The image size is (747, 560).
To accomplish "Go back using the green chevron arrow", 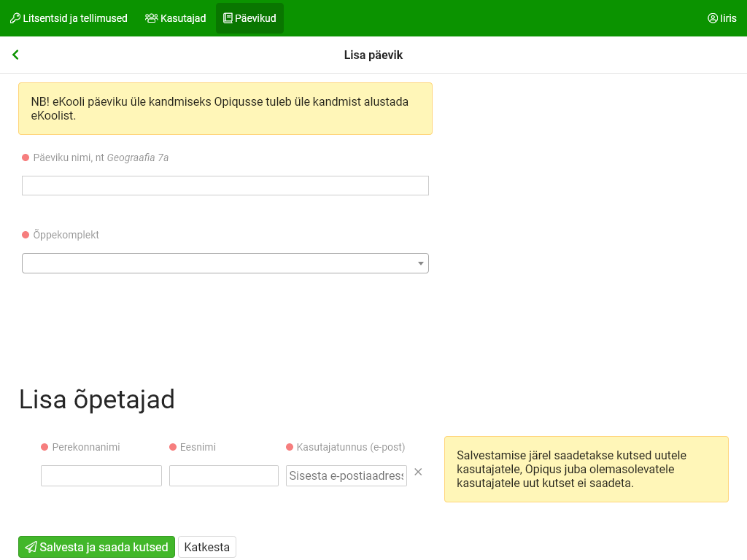I will tap(15, 55).
